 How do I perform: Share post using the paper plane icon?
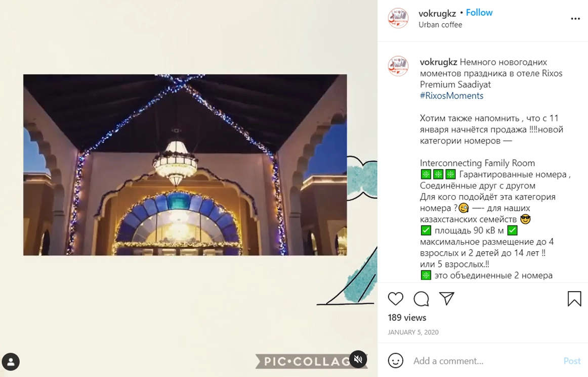[x=447, y=298]
